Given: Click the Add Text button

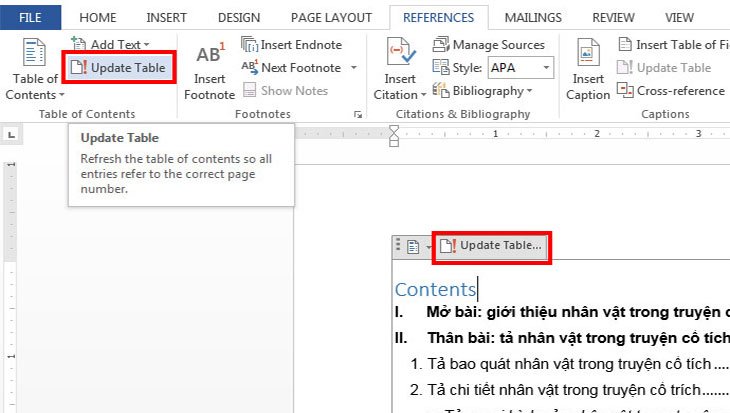Looking at the screenshot, I should [110, 44].
